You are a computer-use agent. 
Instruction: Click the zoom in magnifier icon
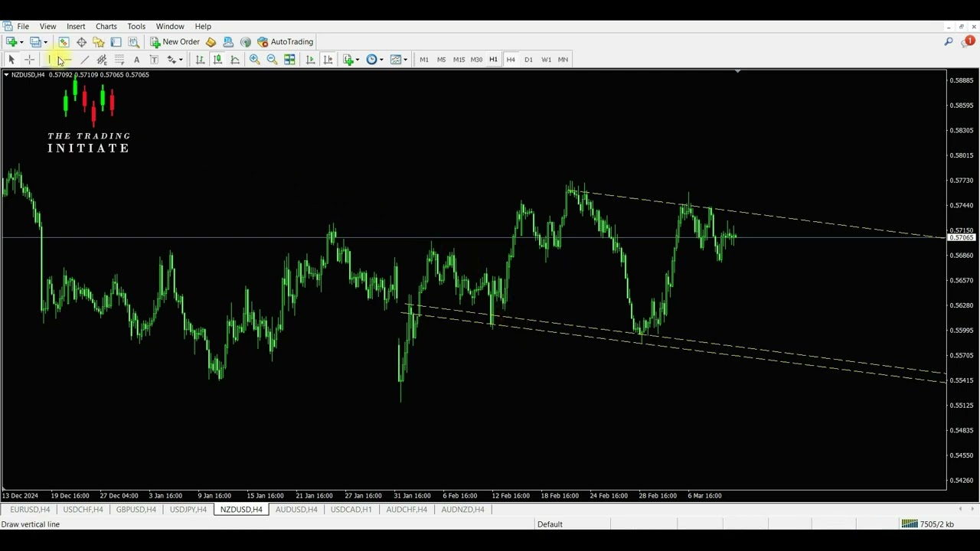pos(255,60)
